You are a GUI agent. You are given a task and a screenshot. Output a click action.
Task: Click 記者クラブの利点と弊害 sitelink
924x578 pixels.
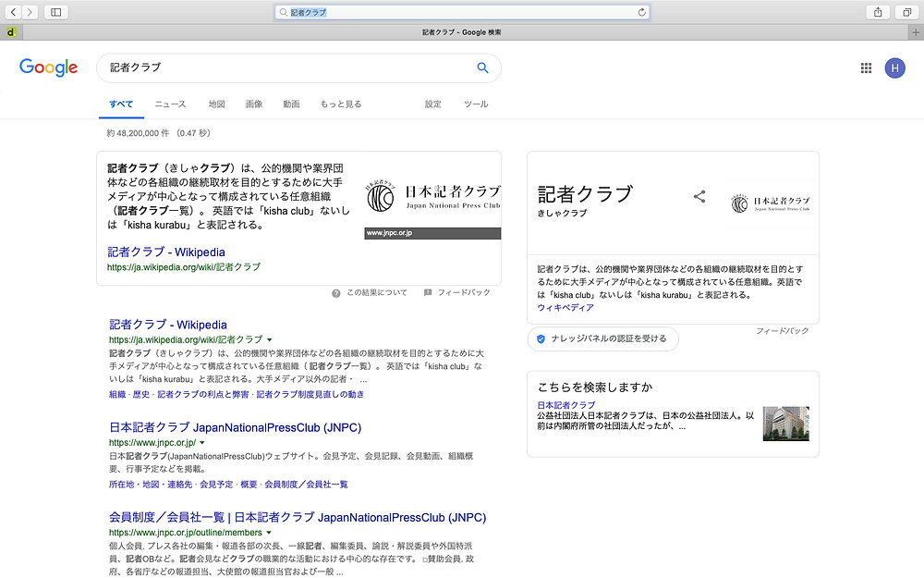click(x=202, y=395)
